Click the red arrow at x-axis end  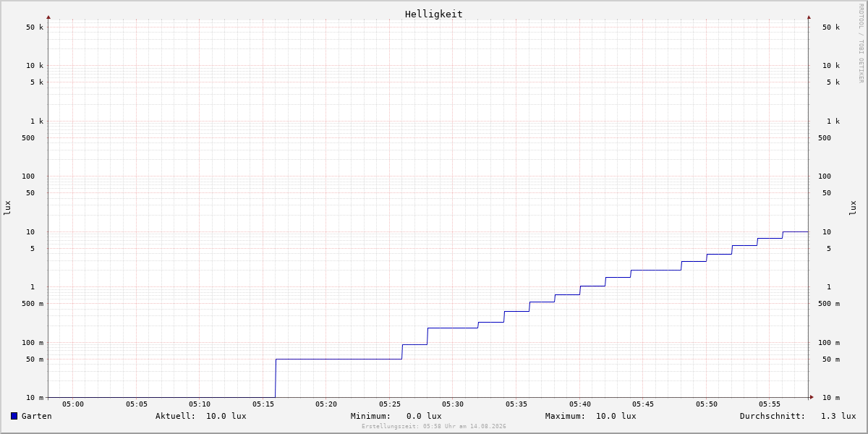point(812,397)
